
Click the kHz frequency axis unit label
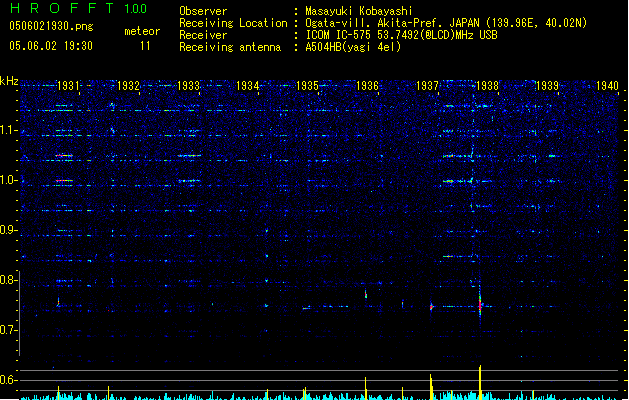[x=9, y=81]
